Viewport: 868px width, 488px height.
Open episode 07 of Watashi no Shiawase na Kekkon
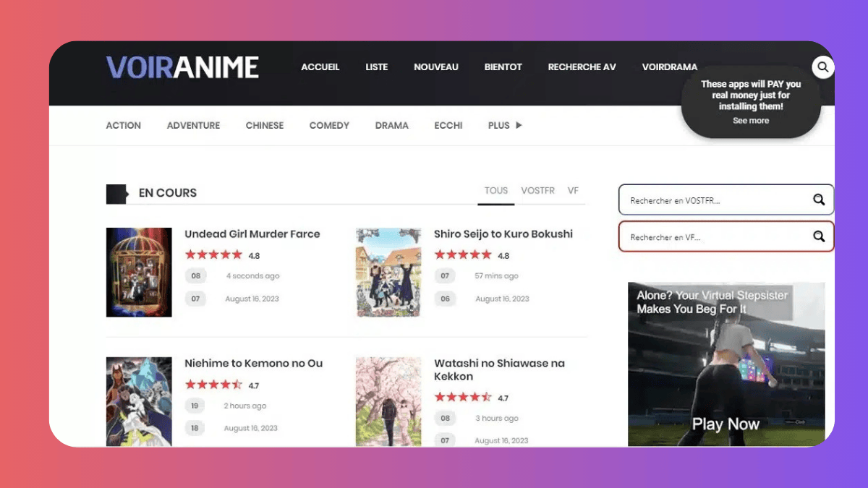pos(445,440)
